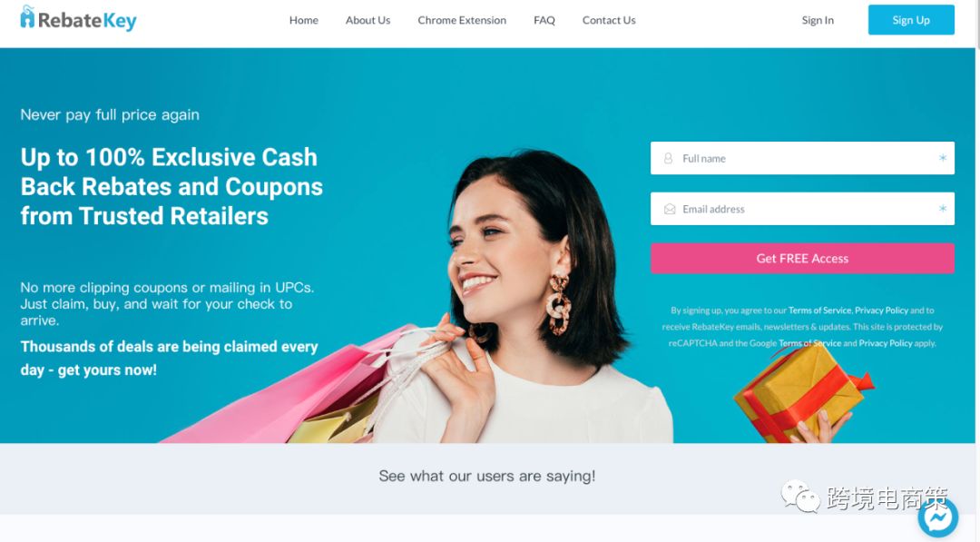Select FAQ in the navigation bar

[x=544, y=20]
